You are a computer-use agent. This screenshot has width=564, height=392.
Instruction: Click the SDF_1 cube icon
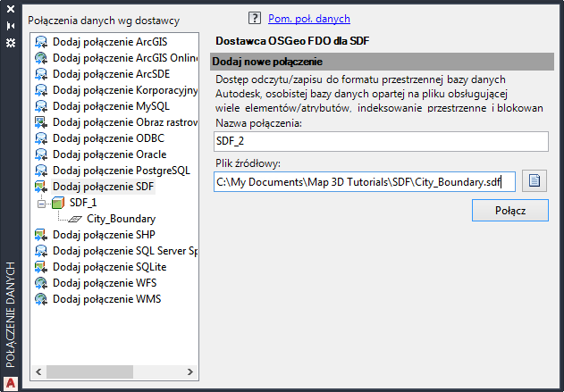58,203
